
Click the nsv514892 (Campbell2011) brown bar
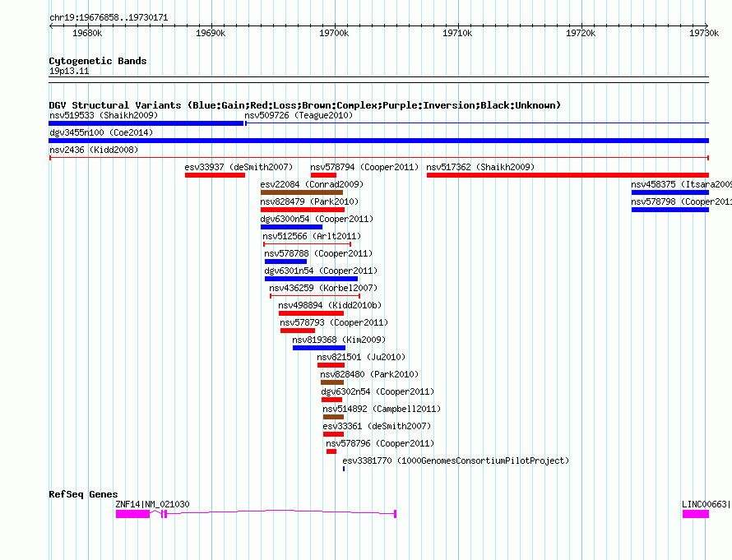[x=333, y=417]
